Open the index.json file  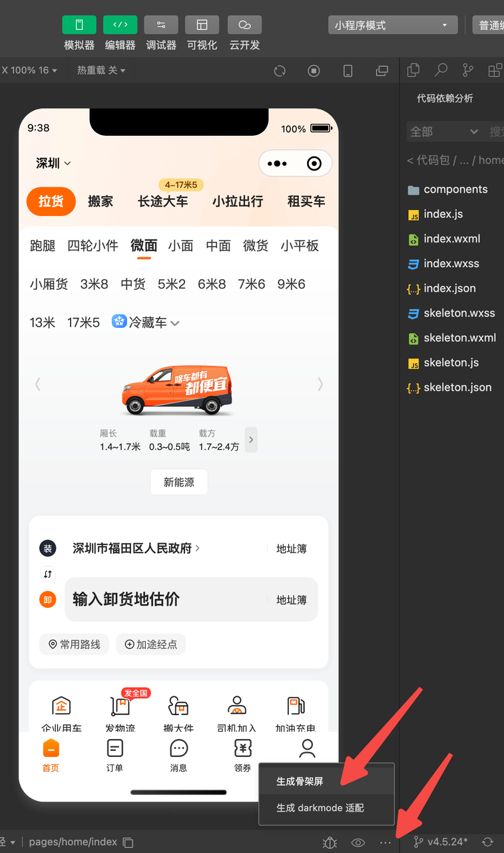pos(441,289)
